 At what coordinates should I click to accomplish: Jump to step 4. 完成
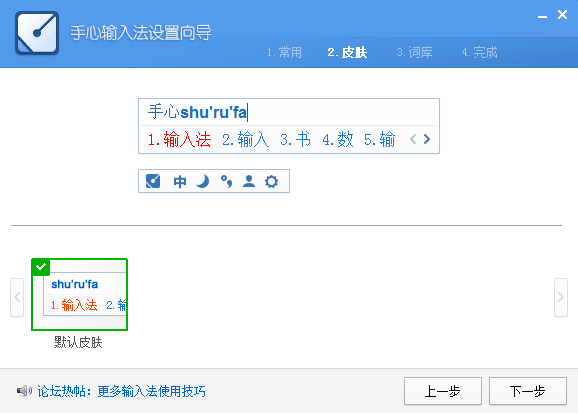480,52
